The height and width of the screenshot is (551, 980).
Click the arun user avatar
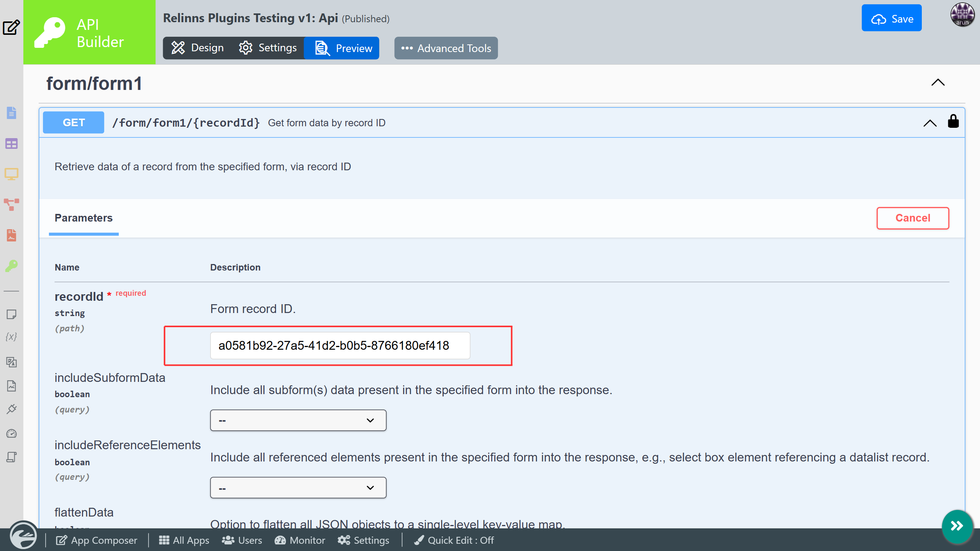click(962, 15)
